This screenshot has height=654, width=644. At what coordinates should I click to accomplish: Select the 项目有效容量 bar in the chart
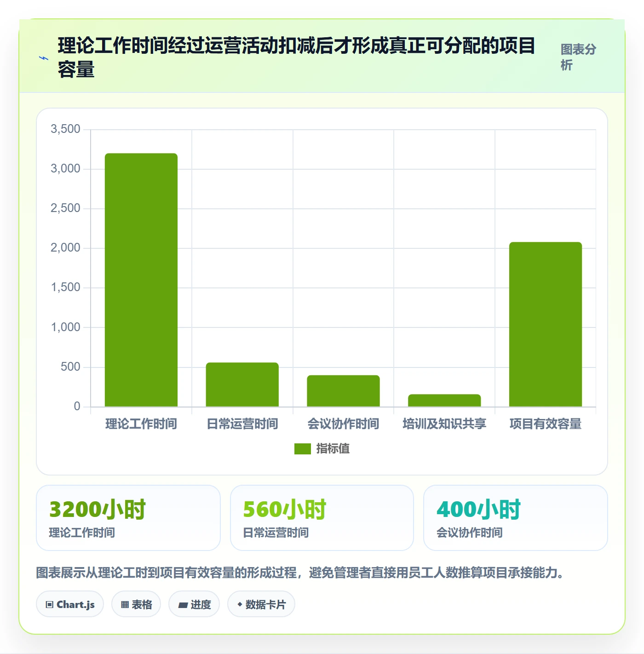coord(546,324)
